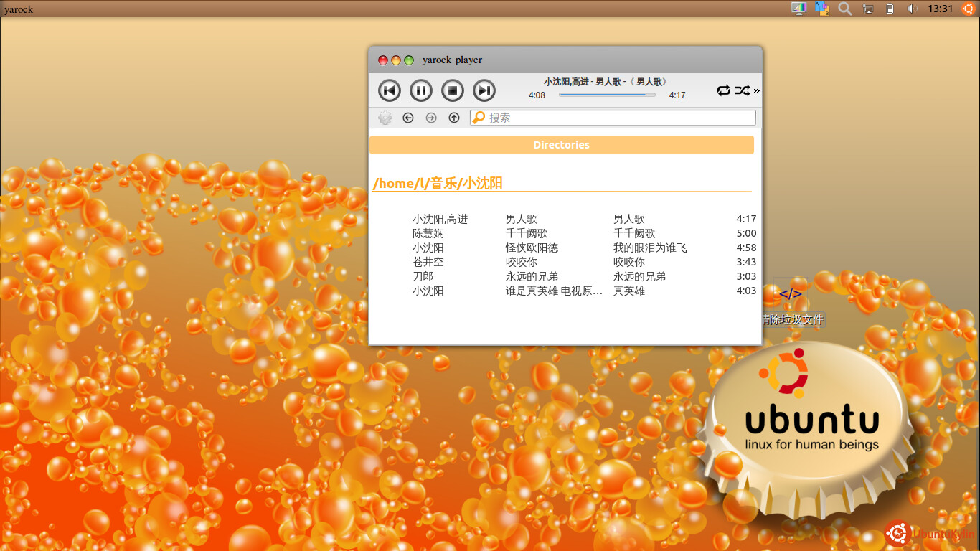The height and width of the screenshot is (551, 980).
Task: Select the 咬咬你 track by 苍井空
Action: (521, 262)
